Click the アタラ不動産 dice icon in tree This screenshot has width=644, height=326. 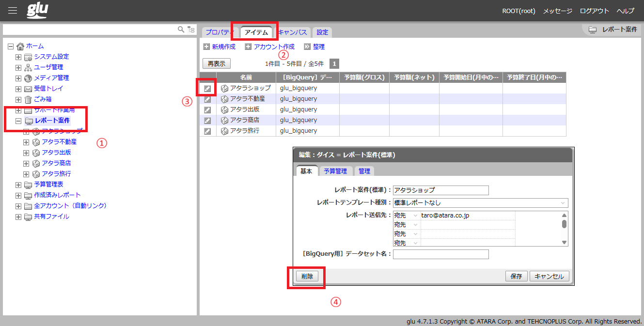point(36,142)
